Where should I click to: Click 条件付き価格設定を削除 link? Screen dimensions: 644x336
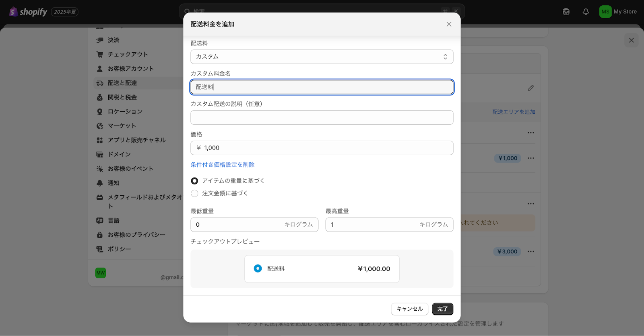223,165
